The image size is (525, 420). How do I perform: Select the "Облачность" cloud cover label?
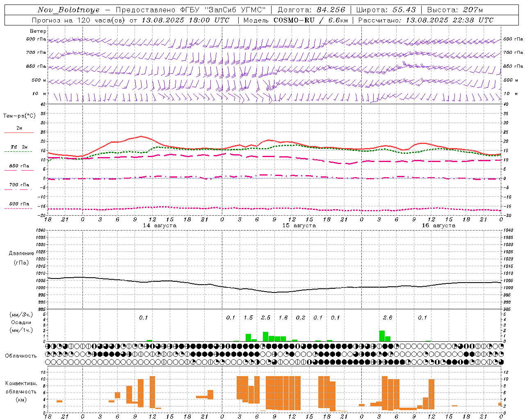[21, 356]
